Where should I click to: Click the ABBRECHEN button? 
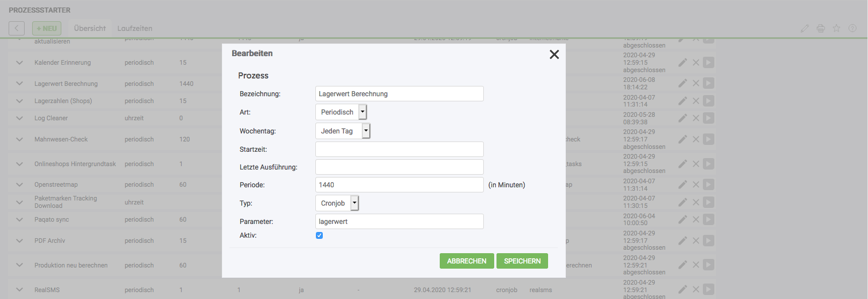point(466,261)
